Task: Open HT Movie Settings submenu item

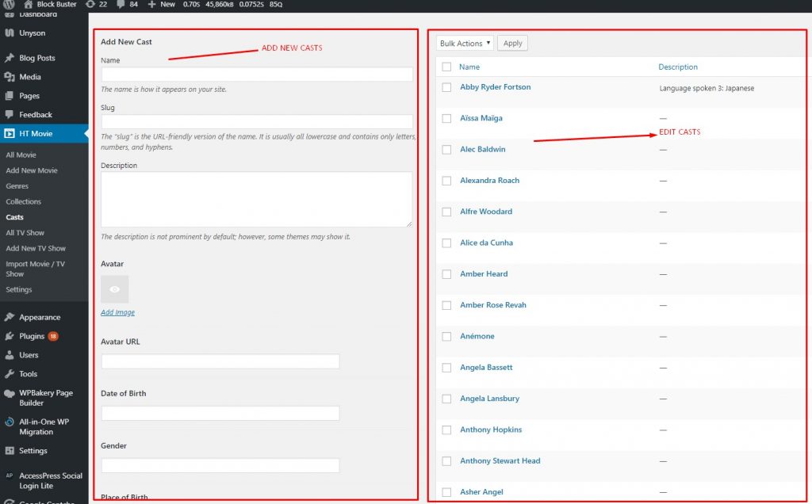Action: coord(19,290)
